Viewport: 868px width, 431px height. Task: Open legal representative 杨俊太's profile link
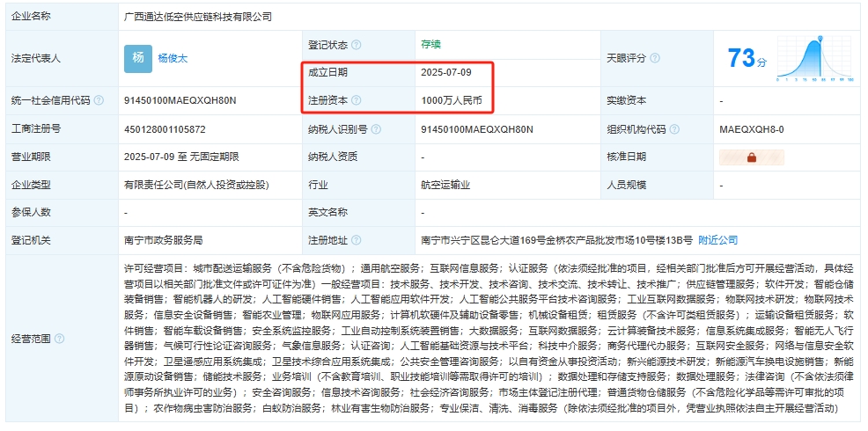coord(173,59)
